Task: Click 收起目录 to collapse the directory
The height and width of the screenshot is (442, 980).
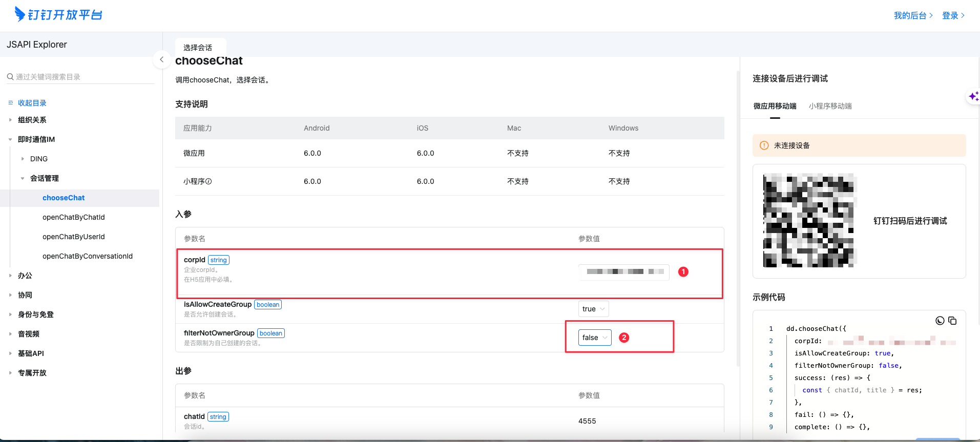Action: point(32,103)
